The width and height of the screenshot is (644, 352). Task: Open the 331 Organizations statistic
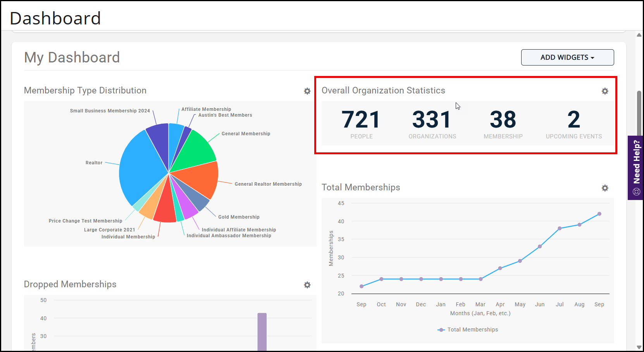click(432, 123)
